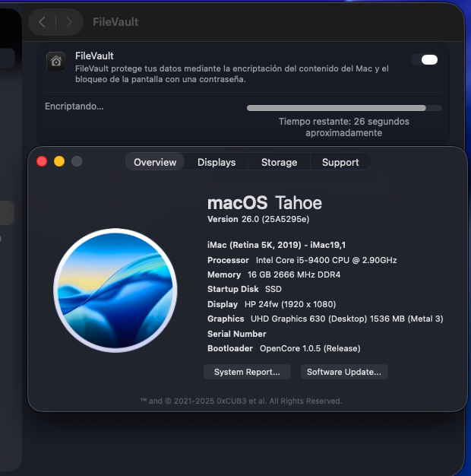Viewport: 471px width, 476px height.
Task: Click the 'Version 26.0 (25A5295e)' text
Action: pyautogui.click(x=258, y=219)
